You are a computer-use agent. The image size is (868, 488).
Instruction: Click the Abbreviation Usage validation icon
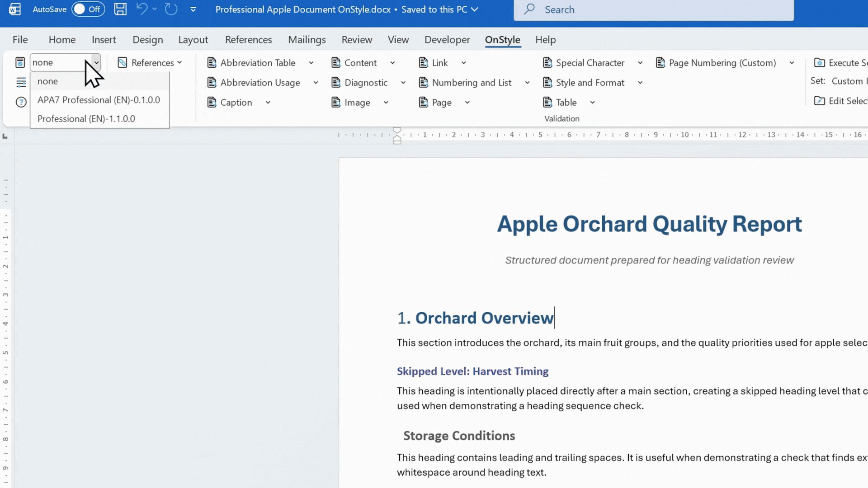pyautogui.click(x=212, y=83)
